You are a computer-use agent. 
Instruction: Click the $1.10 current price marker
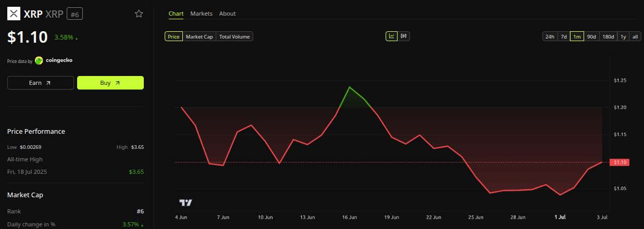[x=621, y=162]
